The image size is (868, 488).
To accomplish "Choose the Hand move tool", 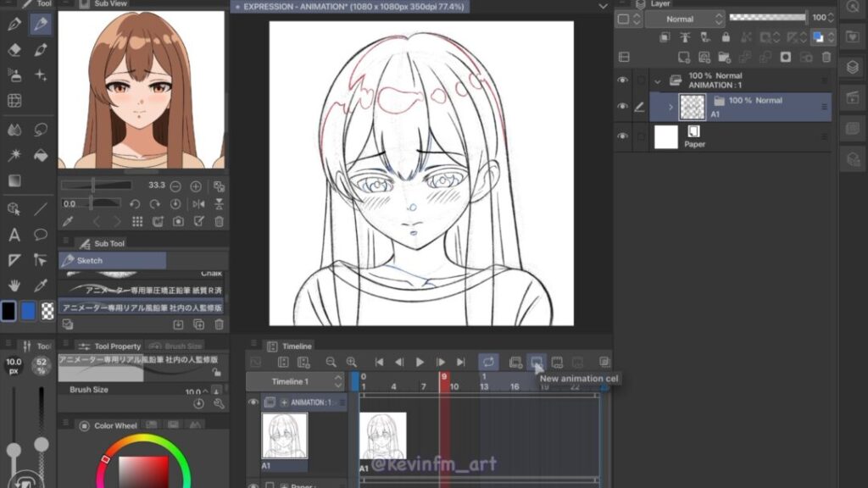I will pos(14,286).
